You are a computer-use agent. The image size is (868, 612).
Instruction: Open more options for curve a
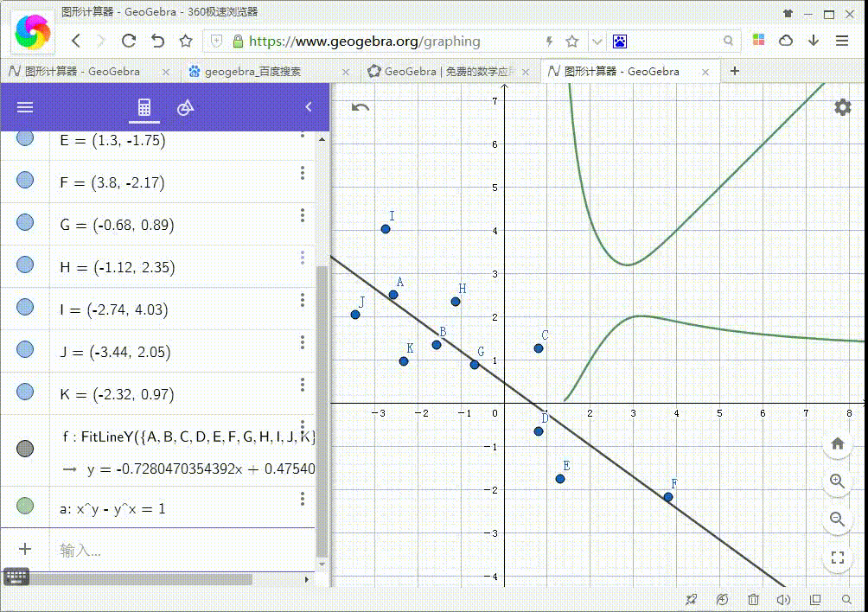coord(303,499)
